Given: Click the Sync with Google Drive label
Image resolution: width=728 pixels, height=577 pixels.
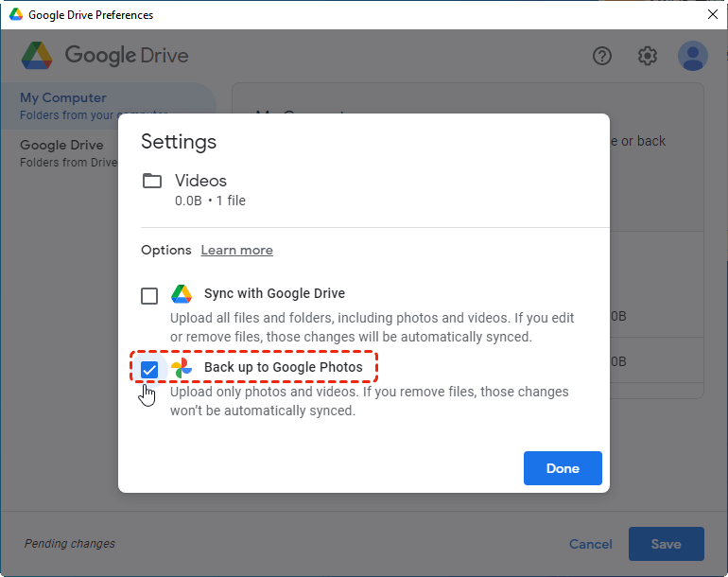Looking at the screenshot, I should click(x=274, y=293).
